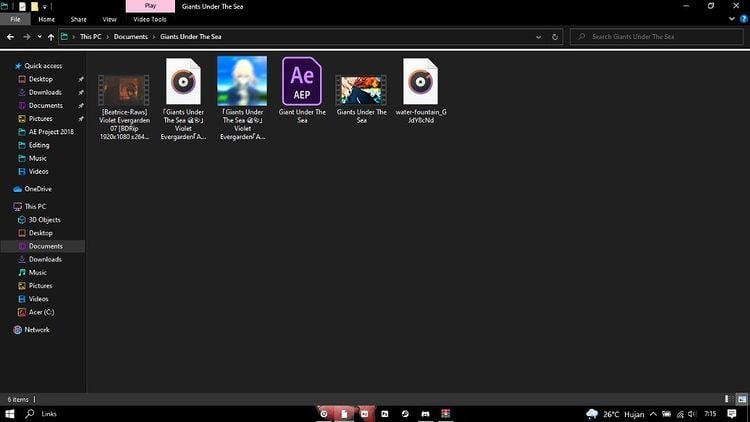Viewport: 750px width, 422px height.
Task: Expand the chevron after This PC breadcrumb
Action: pyautogui.click(x=108, y=37)
